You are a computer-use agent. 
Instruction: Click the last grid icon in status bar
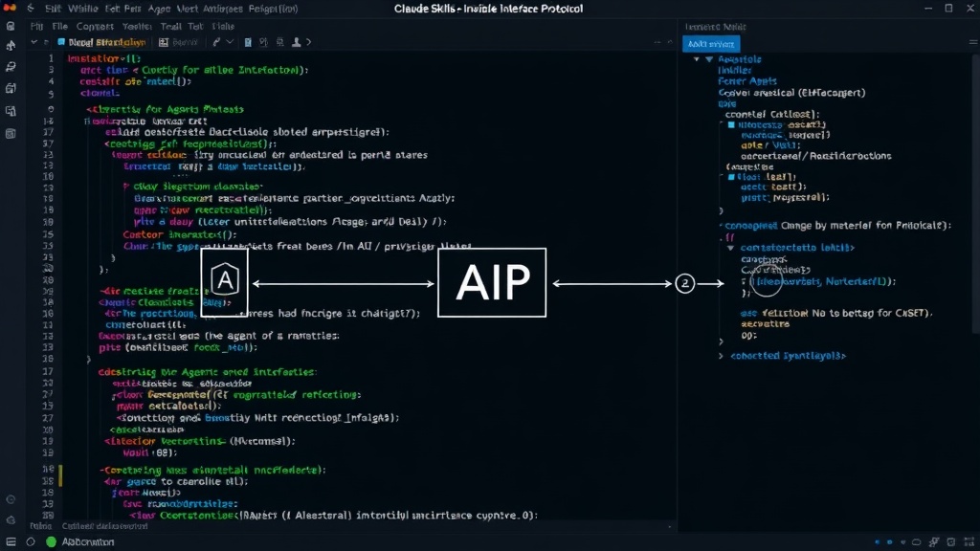click(969, 541)
